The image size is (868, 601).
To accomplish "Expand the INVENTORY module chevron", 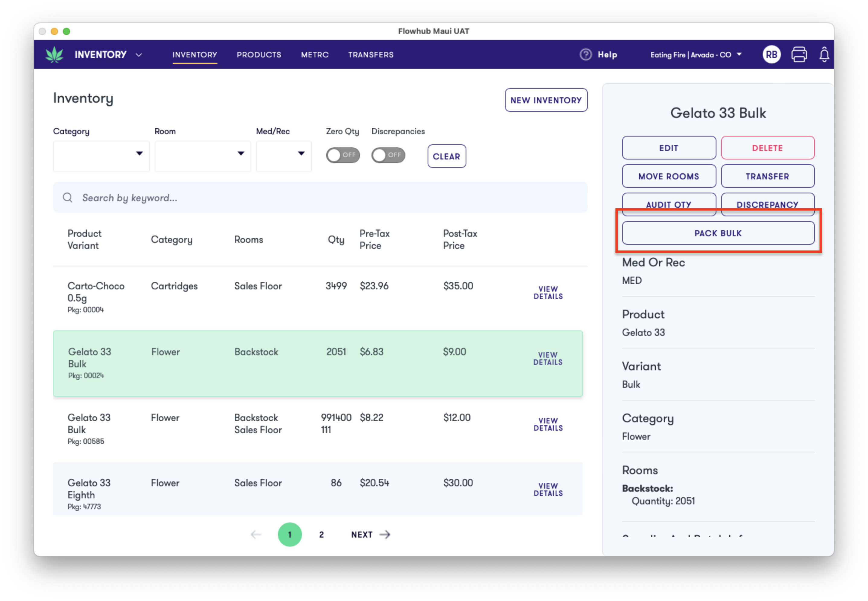I will click(x=139, y=55).
